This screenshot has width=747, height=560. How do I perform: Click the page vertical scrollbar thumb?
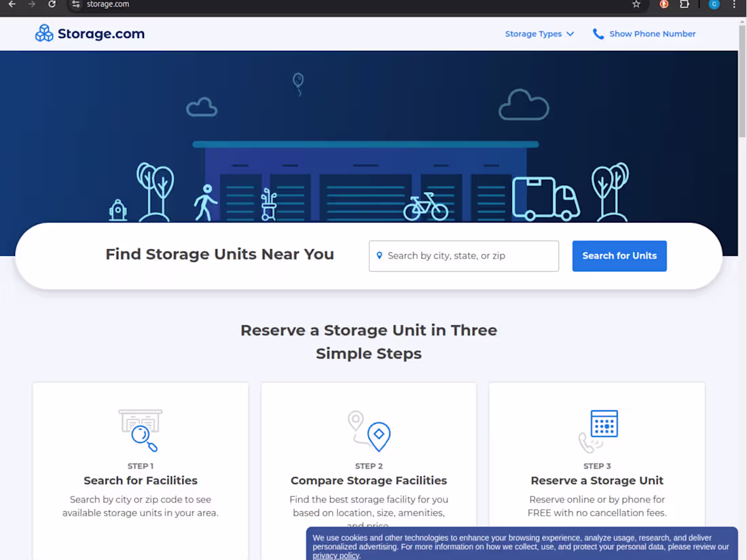(742, 81)
